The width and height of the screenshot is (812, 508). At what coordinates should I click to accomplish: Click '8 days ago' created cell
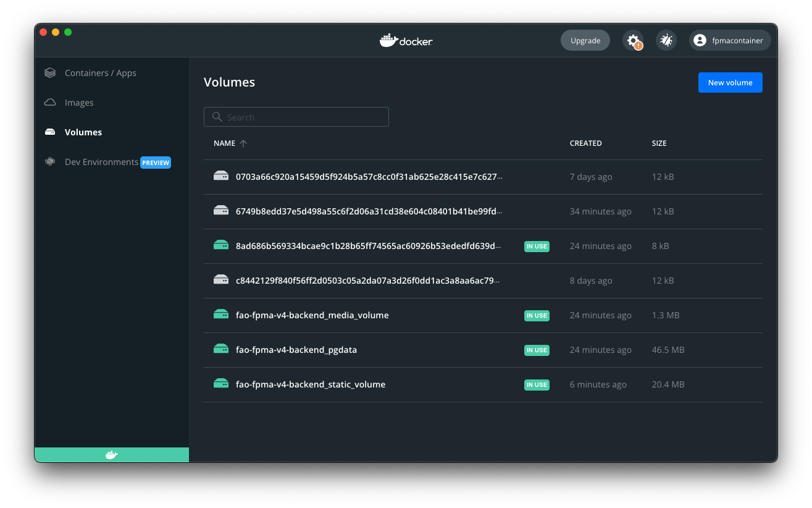pyautogui.click(x=591, y=281)
